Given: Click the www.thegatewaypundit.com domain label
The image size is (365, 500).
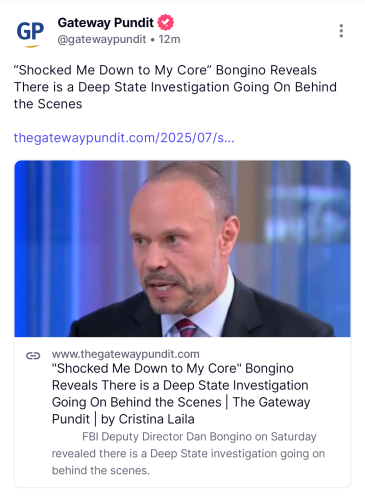Looking at the screenshot, I should [126, 354].
